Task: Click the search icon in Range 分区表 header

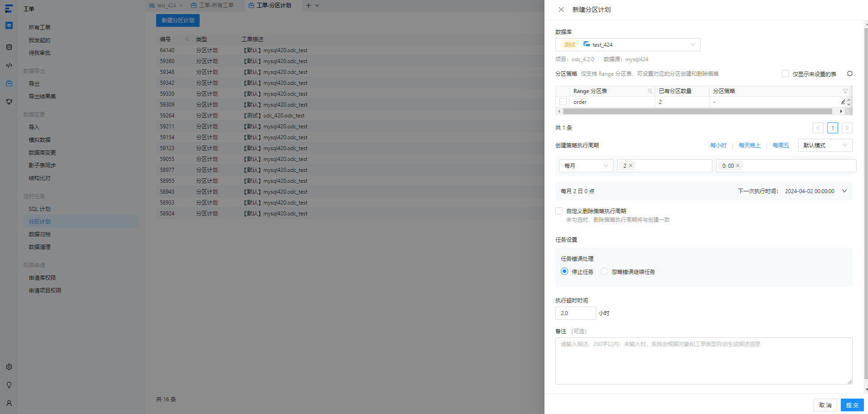Action: pyautogui.click(x=650, y=91)
